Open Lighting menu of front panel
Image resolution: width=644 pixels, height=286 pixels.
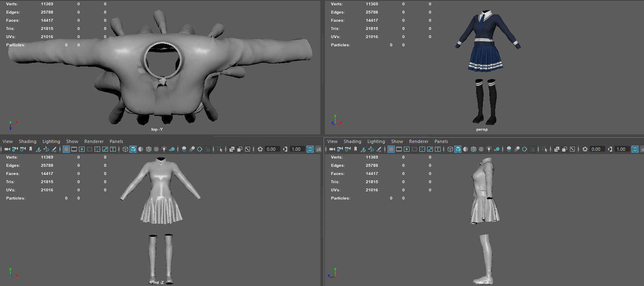click(x=51, y=141)
